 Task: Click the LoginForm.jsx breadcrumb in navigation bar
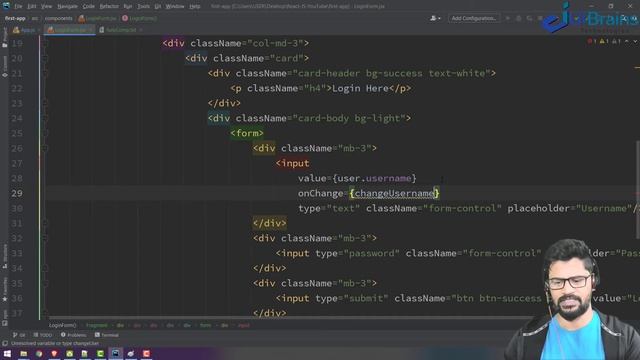tap(97, 18)
